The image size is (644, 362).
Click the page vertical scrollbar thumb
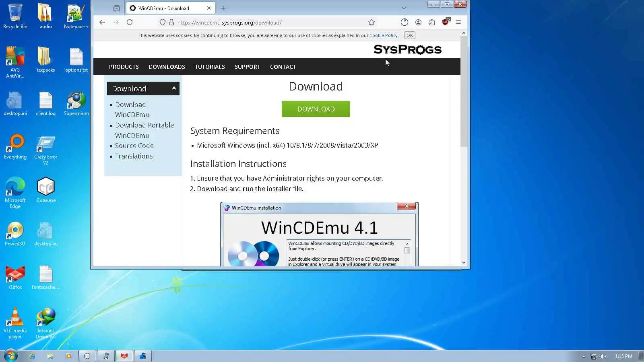[x=464, y=92]
